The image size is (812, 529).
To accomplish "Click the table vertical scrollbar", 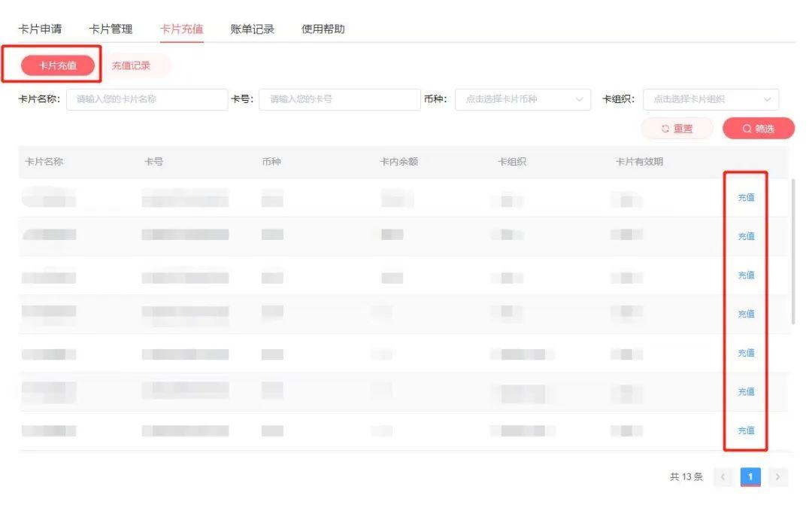I will coord(793,252).
